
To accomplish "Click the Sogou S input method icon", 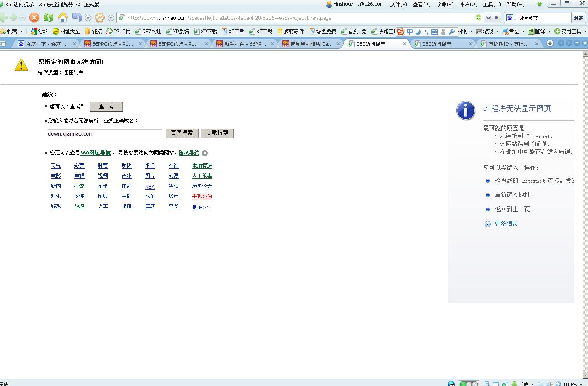I will tap(400, 32).
